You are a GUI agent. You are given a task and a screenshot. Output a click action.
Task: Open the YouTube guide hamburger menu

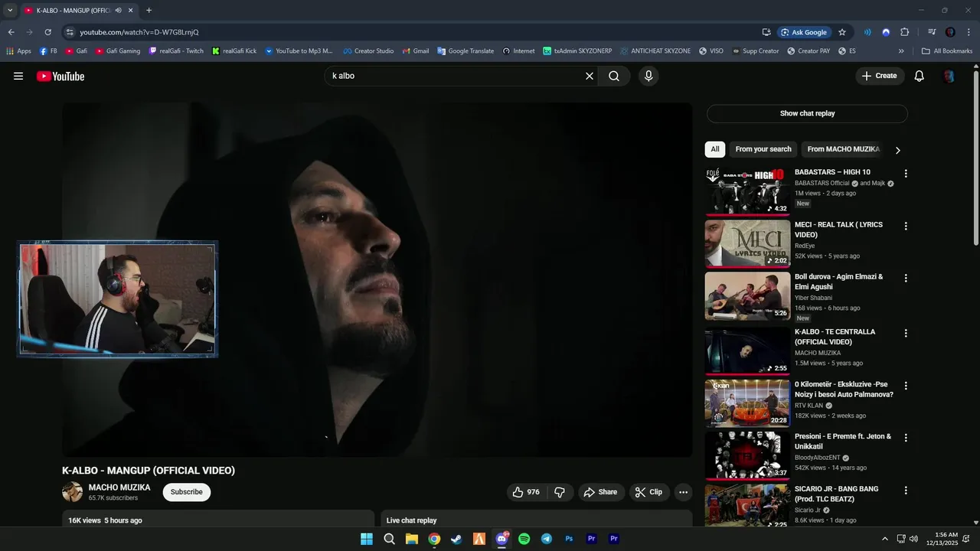18,76
